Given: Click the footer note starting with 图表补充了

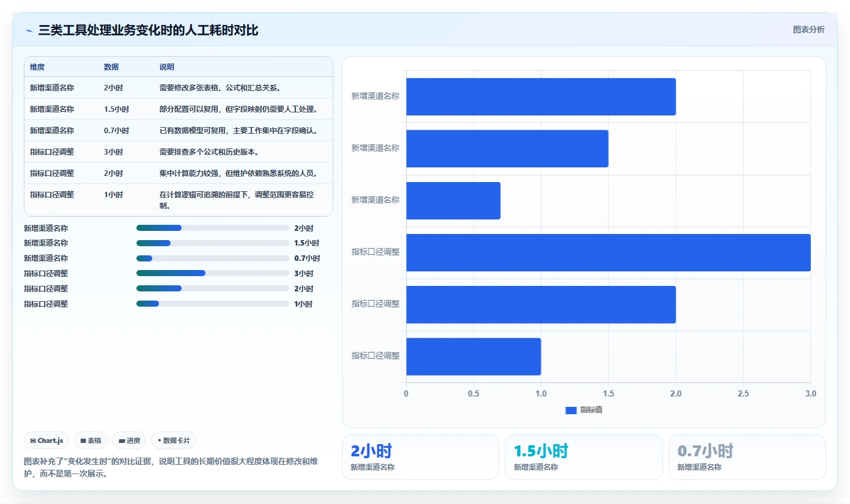Looking at the screenshot, I should pyautogui.click(x=171, y=467).
